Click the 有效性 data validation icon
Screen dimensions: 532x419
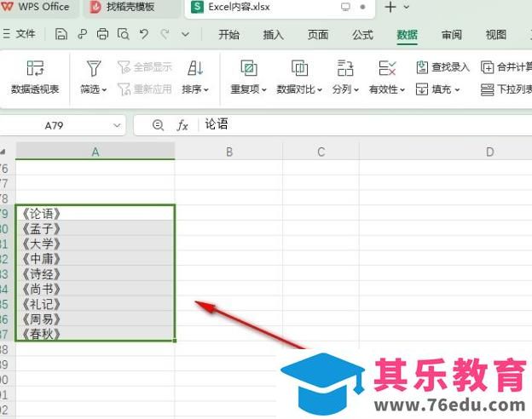(387, 68)
